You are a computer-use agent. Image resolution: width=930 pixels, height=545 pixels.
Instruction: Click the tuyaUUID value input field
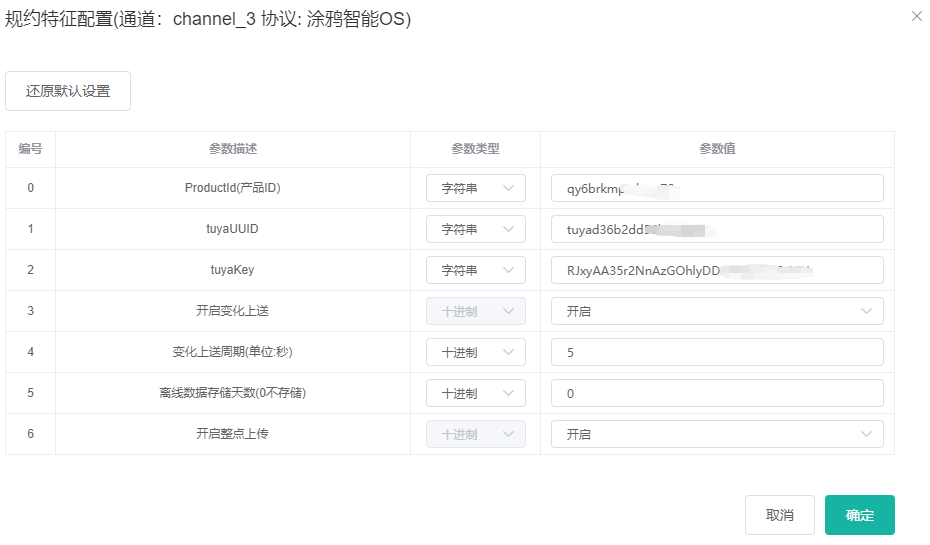click(x=716, y=229)
